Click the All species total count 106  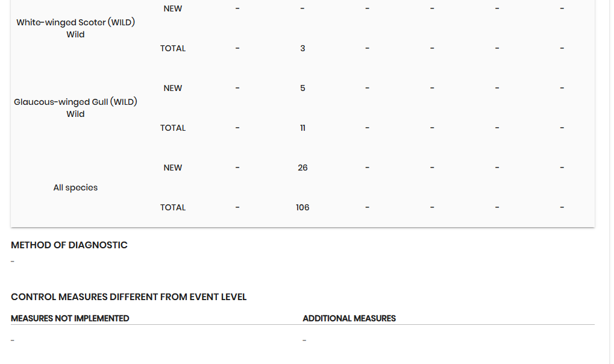point(302,207)
